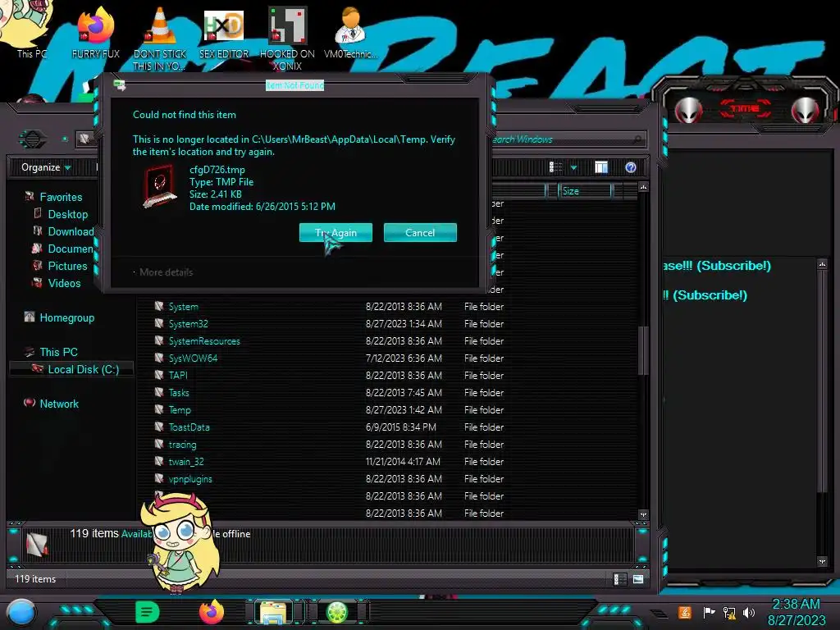Click the change view icon in Explorer

point(555,167)
